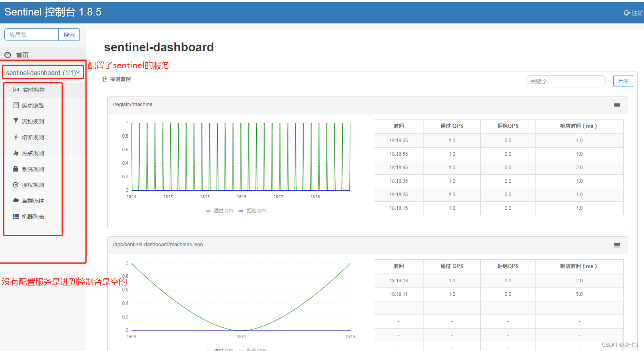Click the cloud icon for 集群流控
Image resolution: width=644 pixels, height=351 pixels.
pos(16,201)
